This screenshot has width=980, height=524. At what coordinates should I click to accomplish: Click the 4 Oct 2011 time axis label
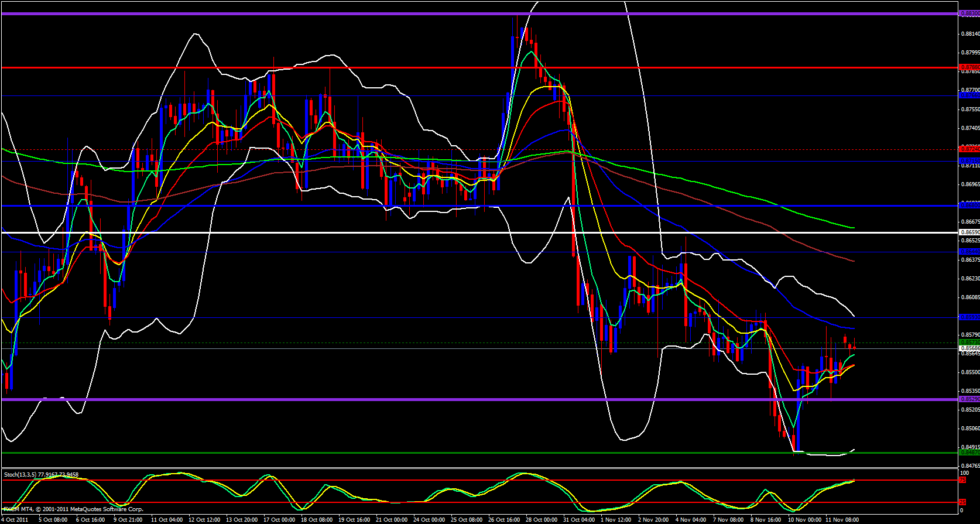click(14, 520)
